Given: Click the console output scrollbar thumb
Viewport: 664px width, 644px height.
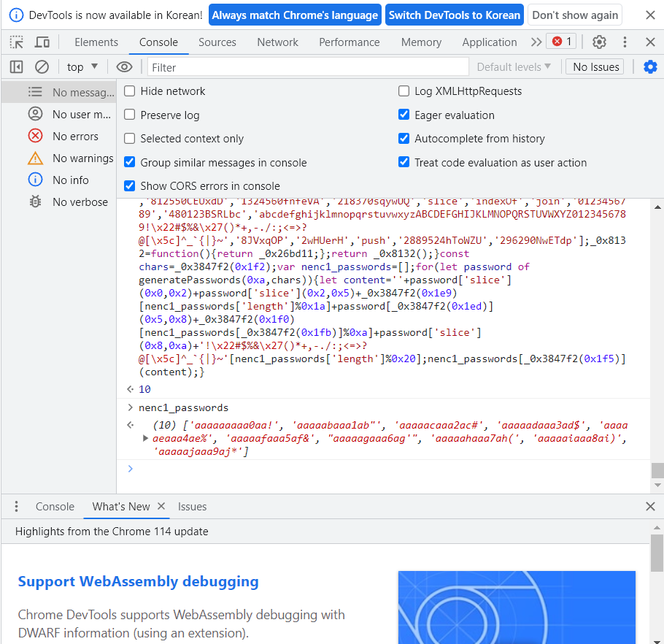Looking at the screenshot, I should click(657, 470).
